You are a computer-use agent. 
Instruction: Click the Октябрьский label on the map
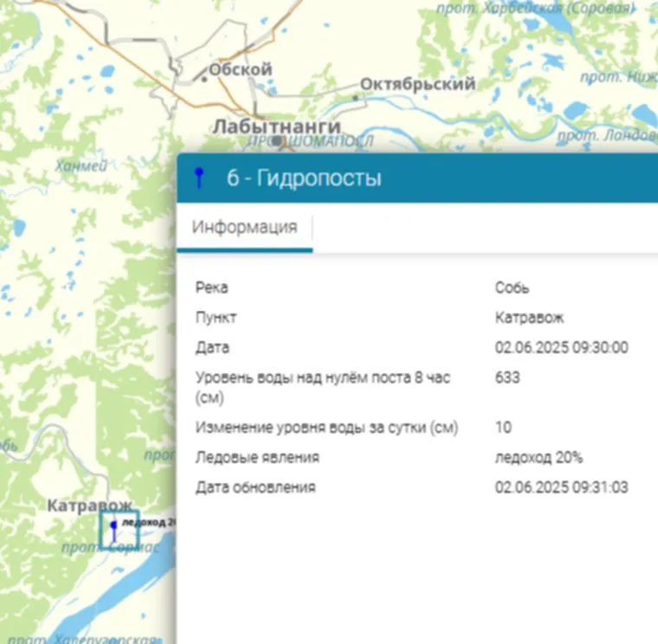416,84
